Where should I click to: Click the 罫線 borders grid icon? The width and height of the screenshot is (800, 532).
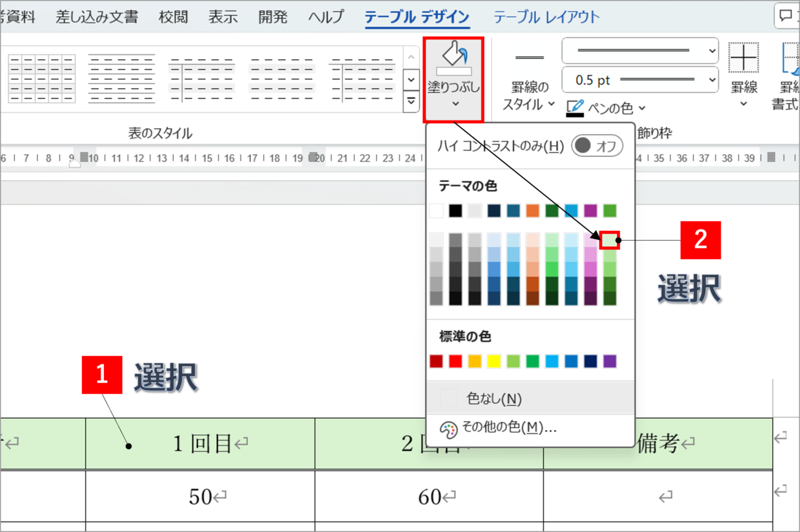click(x=744, y=58)
